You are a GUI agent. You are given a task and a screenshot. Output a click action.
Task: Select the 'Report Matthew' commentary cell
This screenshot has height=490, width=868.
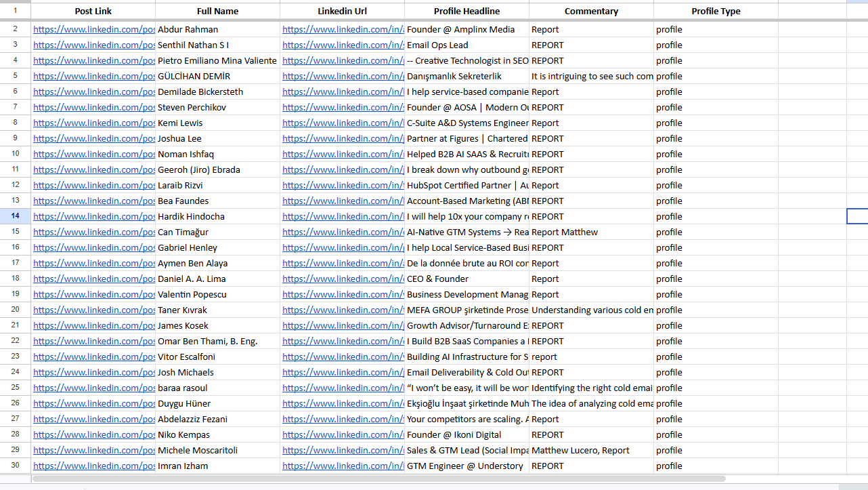pyautogui.click(x=592, y=232)
